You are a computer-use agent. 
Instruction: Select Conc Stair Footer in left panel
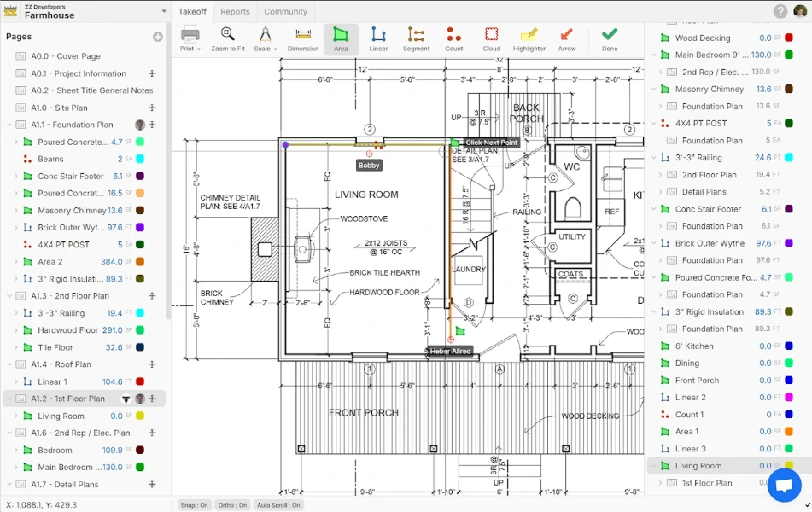[70, 177]
